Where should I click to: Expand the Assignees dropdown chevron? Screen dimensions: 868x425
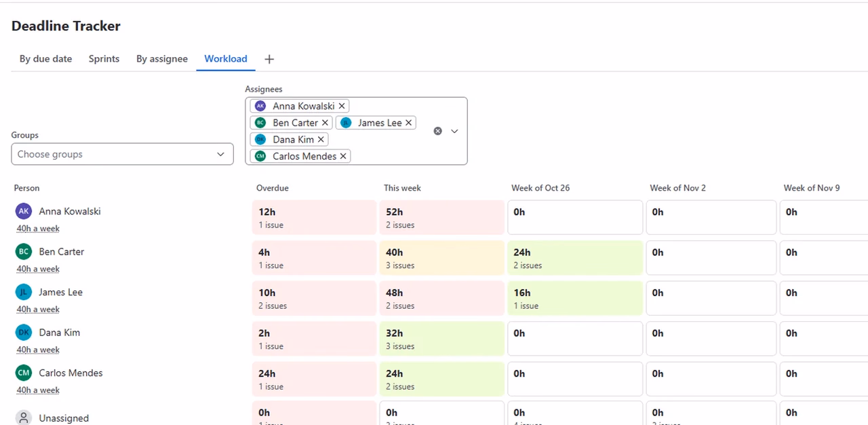pos(454,131)
